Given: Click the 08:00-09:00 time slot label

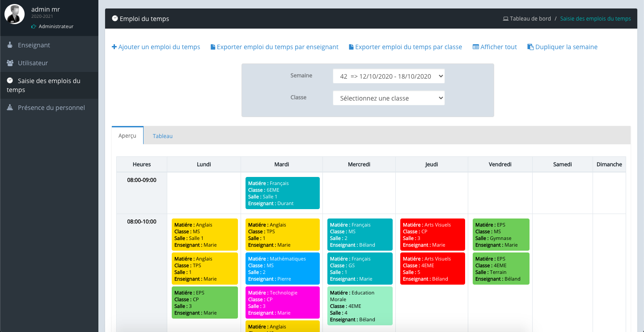Looking at the screenshot, I should [x=142, y=180].
